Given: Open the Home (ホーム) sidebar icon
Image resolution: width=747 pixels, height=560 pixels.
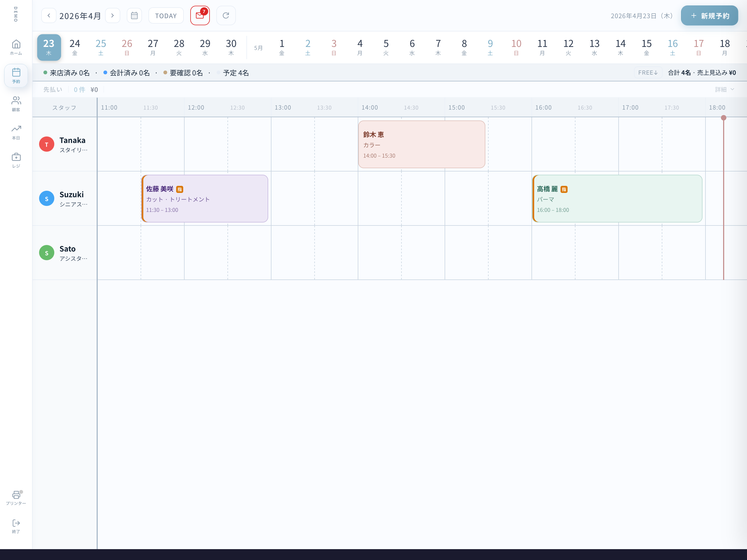Looking at the screenshot, I should pos(16,47).
